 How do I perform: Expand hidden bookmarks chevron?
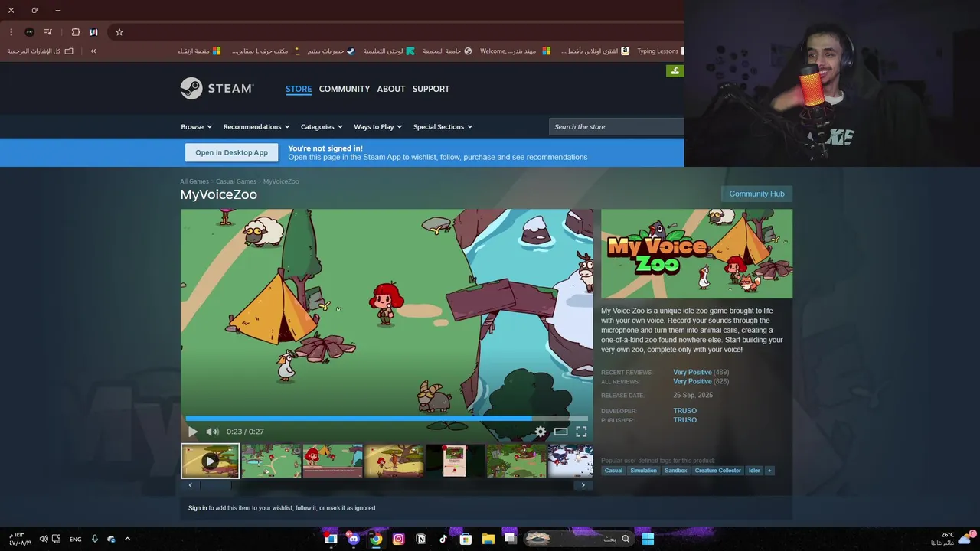[93, 51]
